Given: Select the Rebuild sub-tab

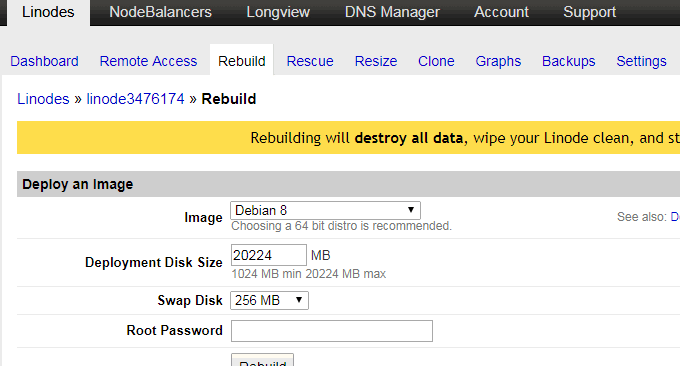Looking at the screenshot, I should coord(242,61).
